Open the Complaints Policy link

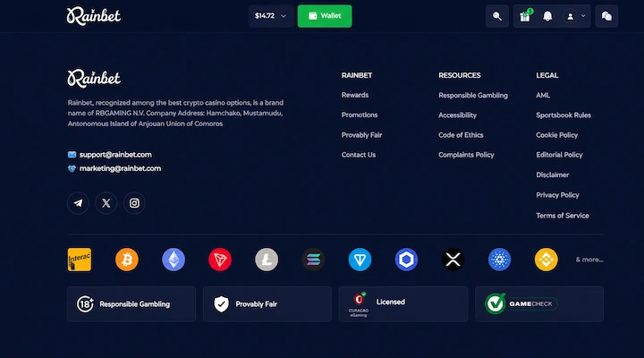click(x=466, y=155)
